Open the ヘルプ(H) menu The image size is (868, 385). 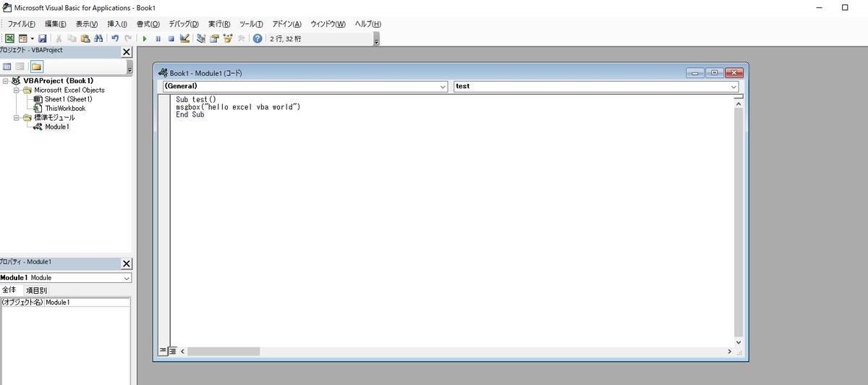[367, 24]
